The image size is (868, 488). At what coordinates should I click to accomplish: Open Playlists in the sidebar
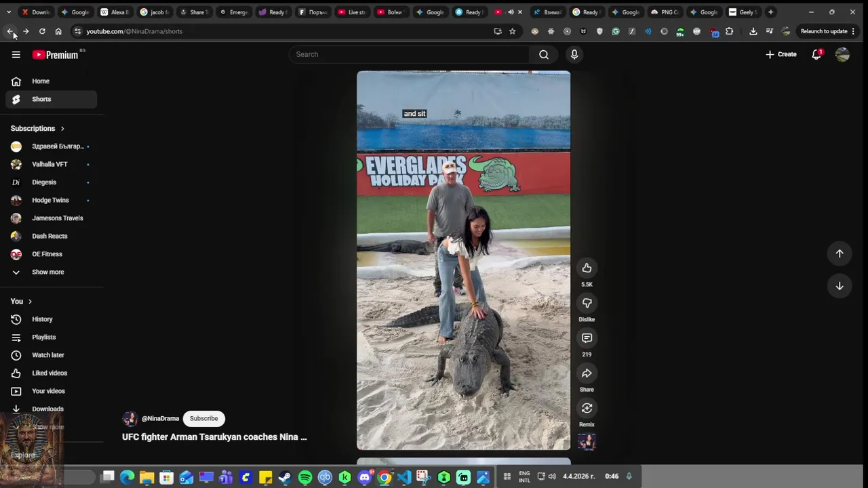coord(52,337)
